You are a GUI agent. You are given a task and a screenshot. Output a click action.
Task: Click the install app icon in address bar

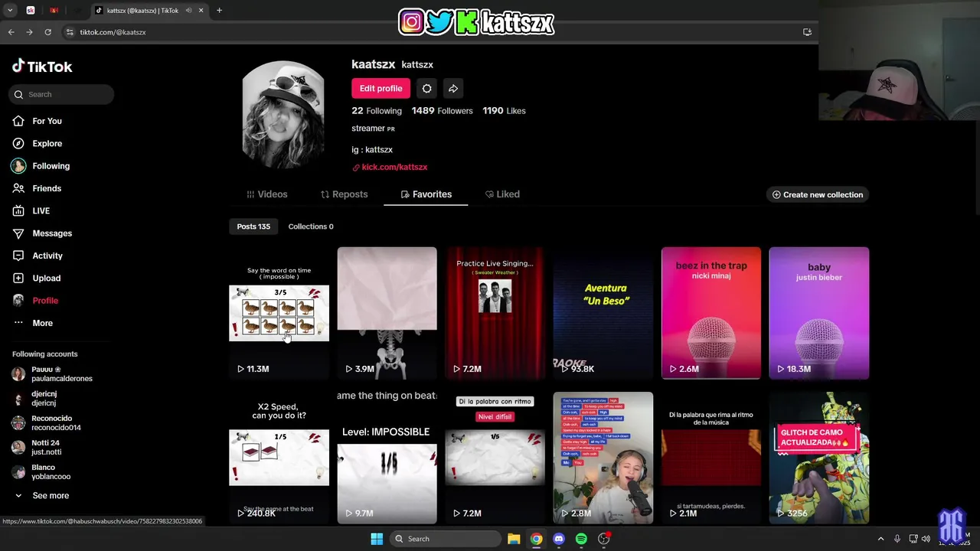807,32
